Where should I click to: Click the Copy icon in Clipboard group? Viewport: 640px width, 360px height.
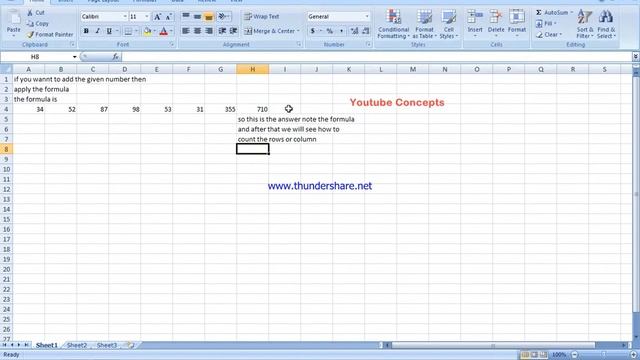(31, 24)
